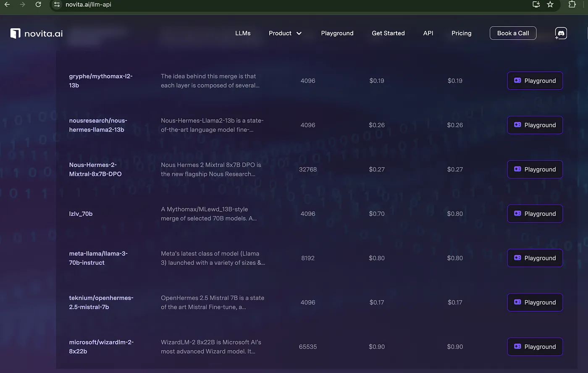The width and height of the screenshot is (588, 373).
Task: Click the Book a Call button
Action: click(513, 33)
